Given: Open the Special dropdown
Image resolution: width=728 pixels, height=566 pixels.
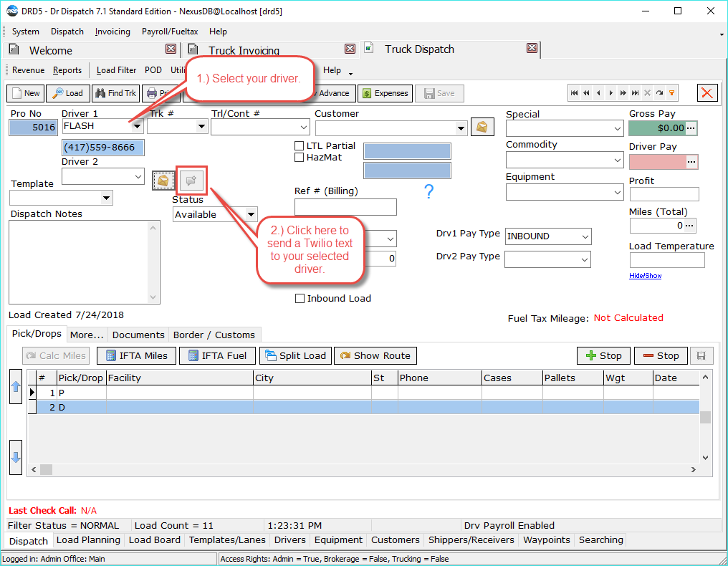Looking at the screenshot, I should tap(618, 129).
